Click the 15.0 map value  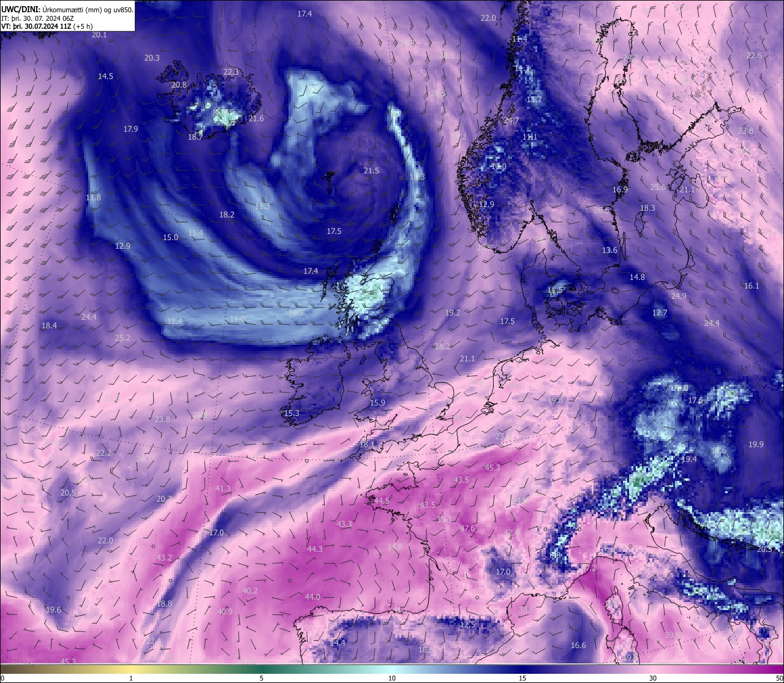click(x=170, y=237)
